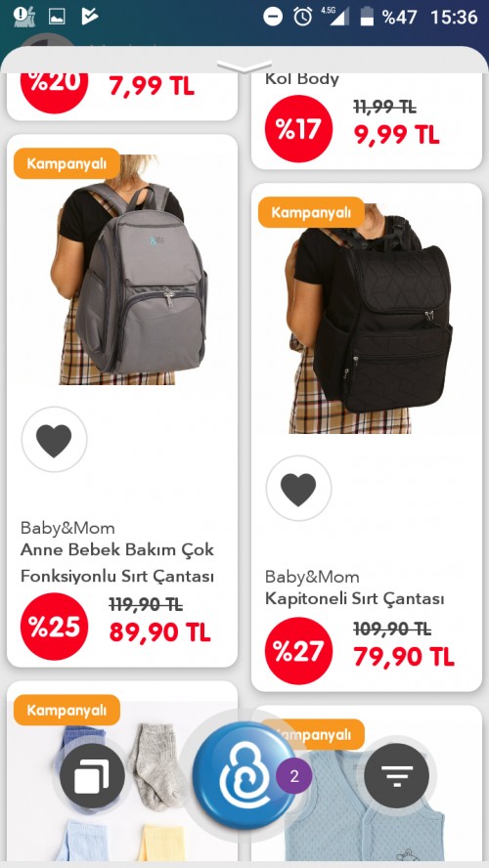489x868 pixels.
Task: Open the blue ebebek logo button
Action: point(244,774)
